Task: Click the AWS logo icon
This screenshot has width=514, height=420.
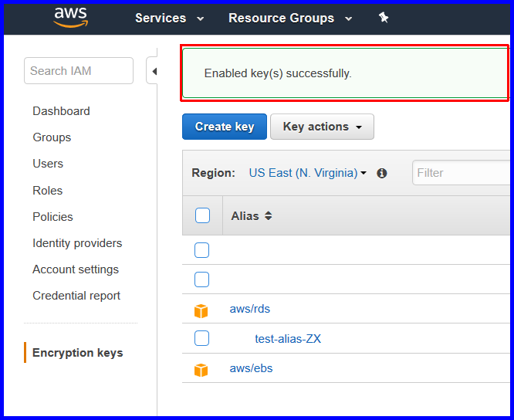Action: pos(71,18)
